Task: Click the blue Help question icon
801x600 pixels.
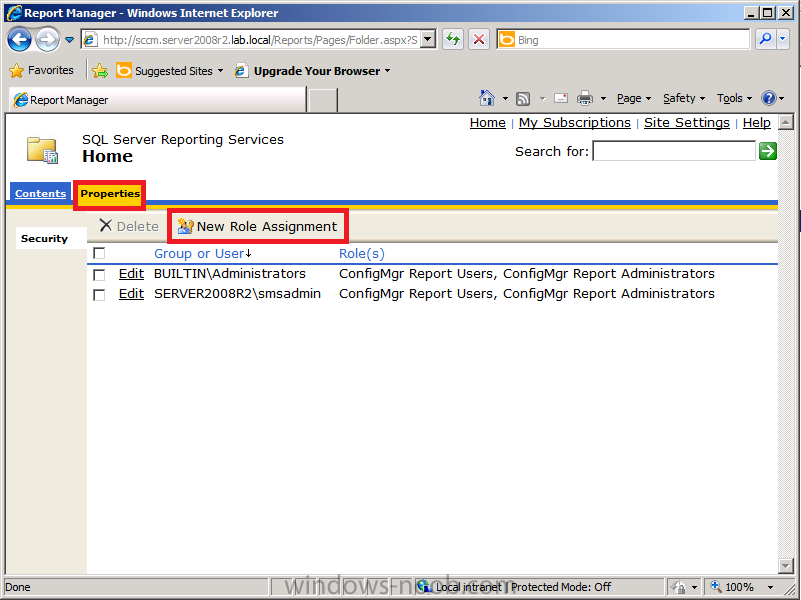Action: [768, 98]
